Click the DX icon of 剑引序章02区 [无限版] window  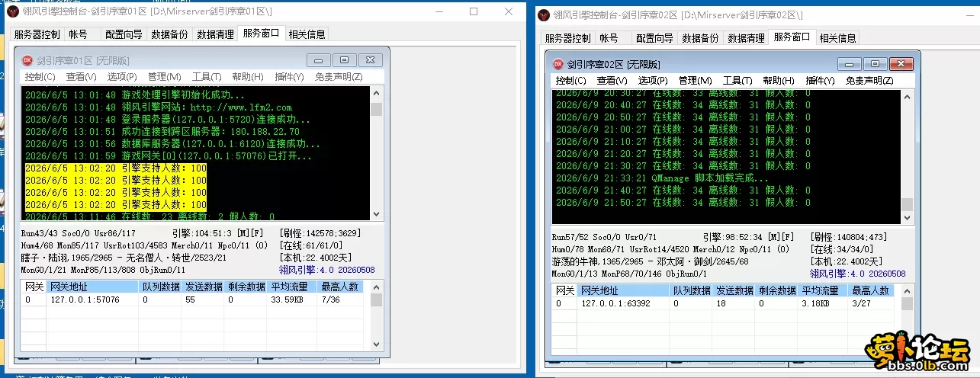point(557,64)
